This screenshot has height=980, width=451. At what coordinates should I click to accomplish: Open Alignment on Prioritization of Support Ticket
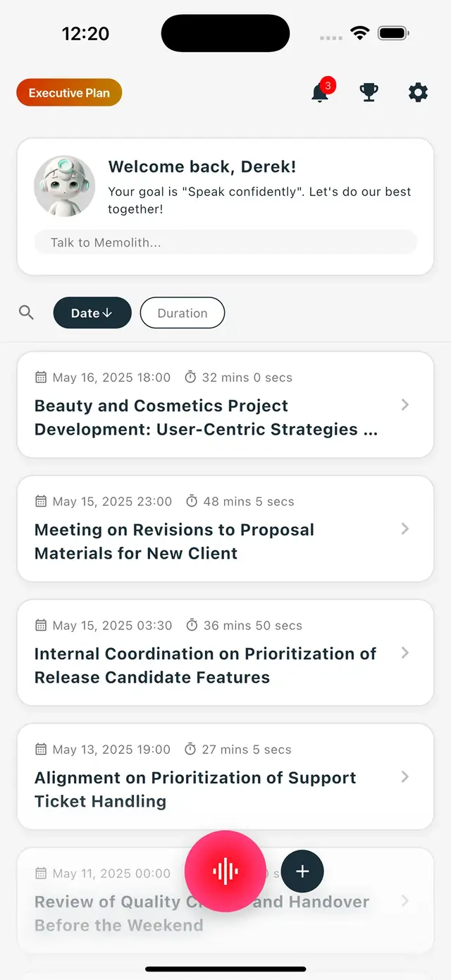click(195, 790)
